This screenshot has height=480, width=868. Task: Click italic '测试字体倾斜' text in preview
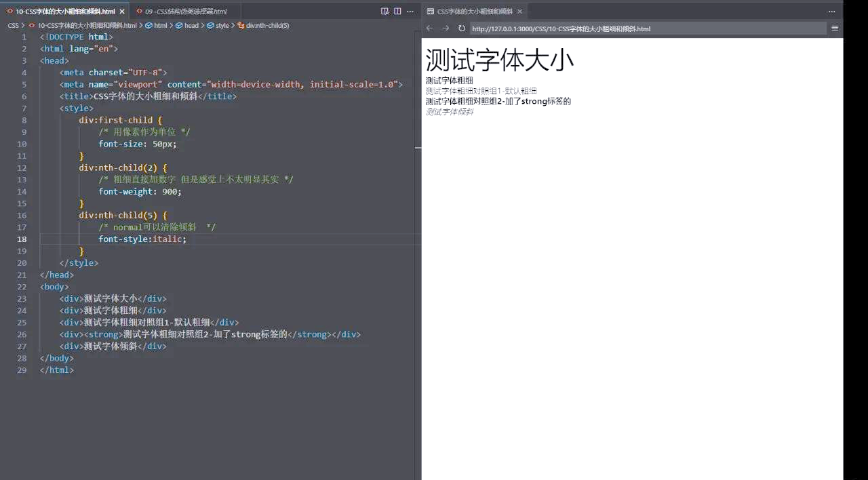click(x=450, y=112)
